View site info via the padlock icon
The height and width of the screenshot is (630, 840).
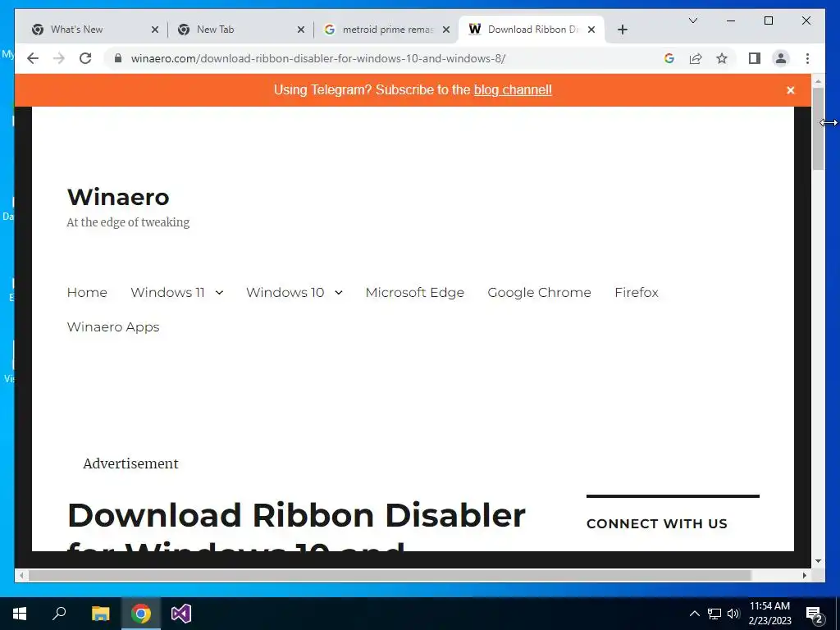pos(118,58)
